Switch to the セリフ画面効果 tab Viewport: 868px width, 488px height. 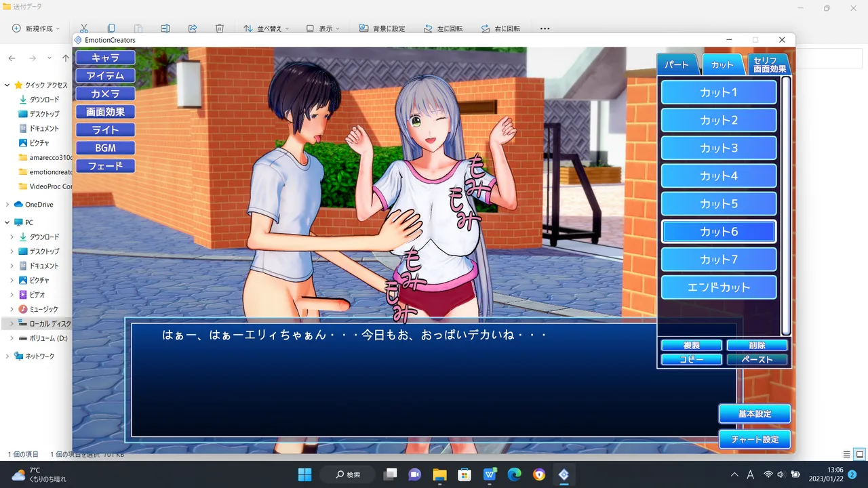[769, 64]
